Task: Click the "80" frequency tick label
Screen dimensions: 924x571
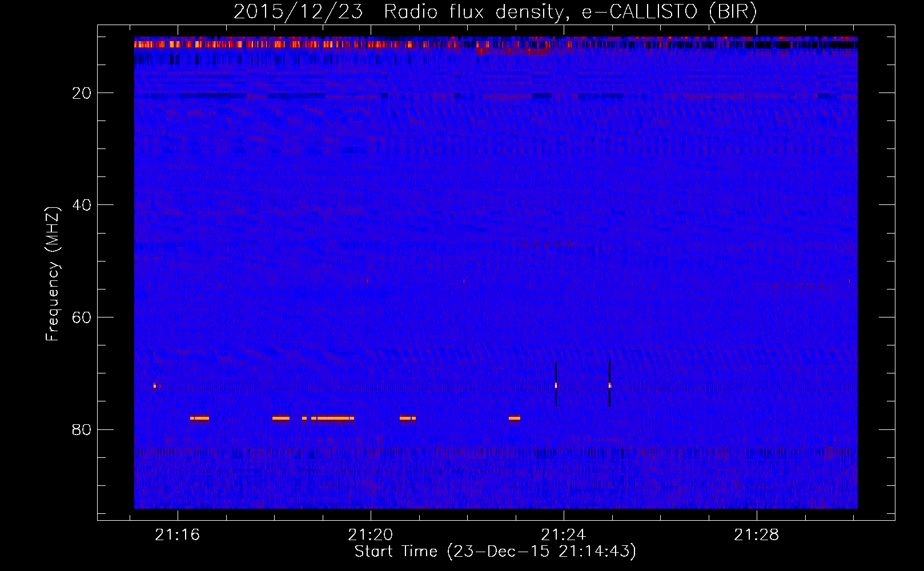Action: click(82, 429)
